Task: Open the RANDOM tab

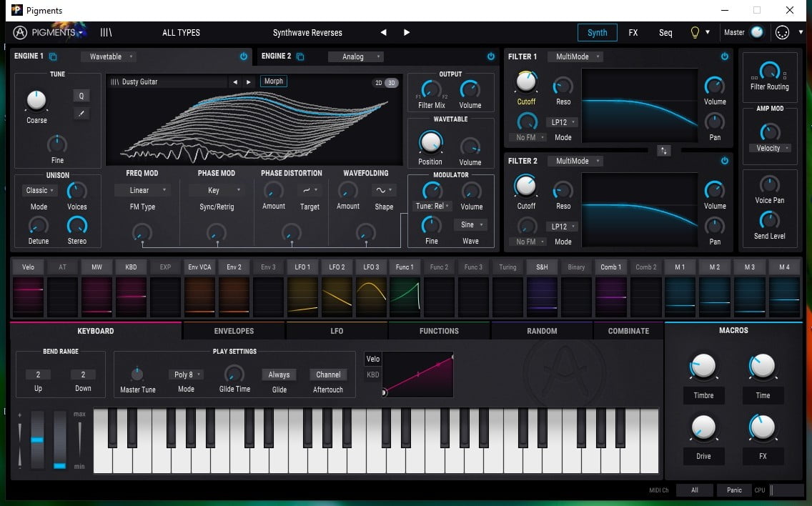Action: click(542, 331)
